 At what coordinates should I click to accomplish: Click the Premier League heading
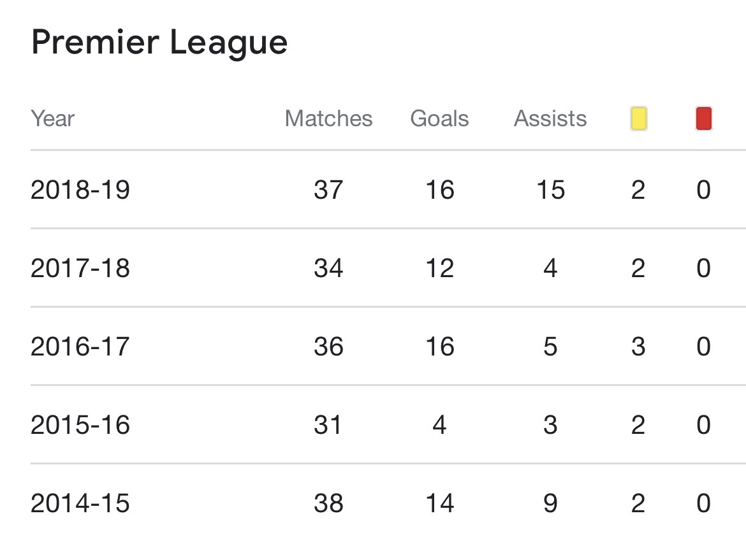click(159, 43)
